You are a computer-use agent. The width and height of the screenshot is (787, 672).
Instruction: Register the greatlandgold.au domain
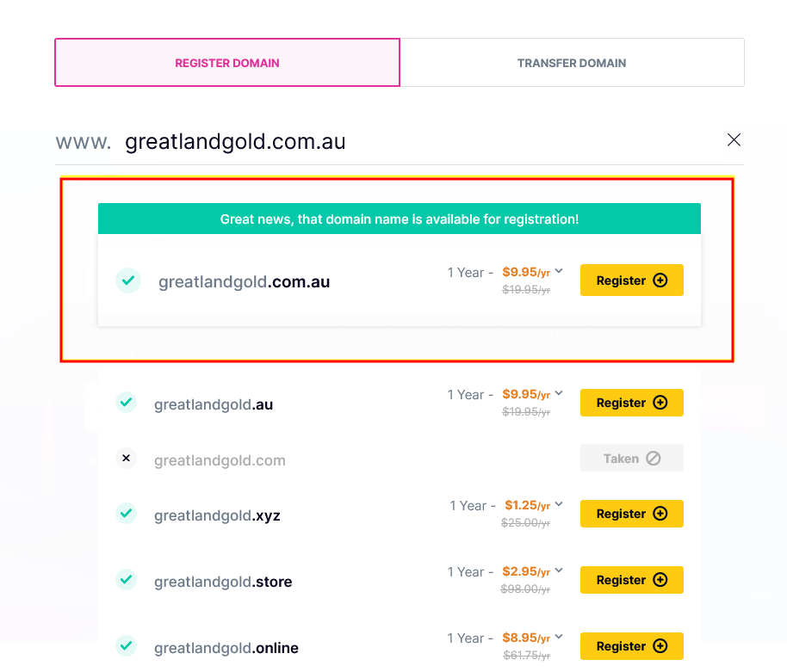click(632, 403)
